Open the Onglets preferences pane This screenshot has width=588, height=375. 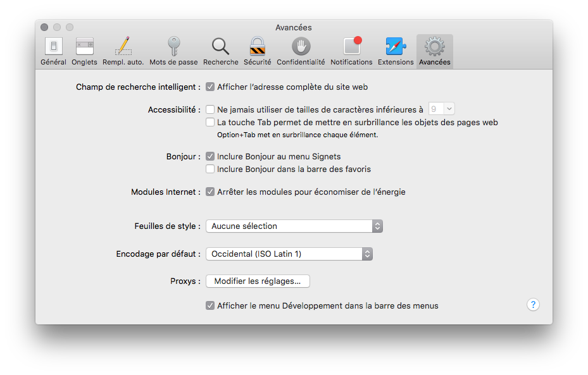pyautogui.click(x=84, y=51)
